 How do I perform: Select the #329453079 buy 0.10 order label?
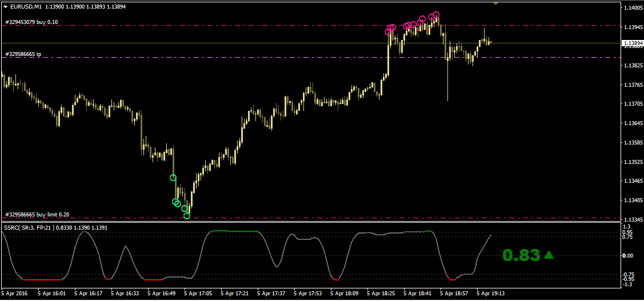coord(31,22)
